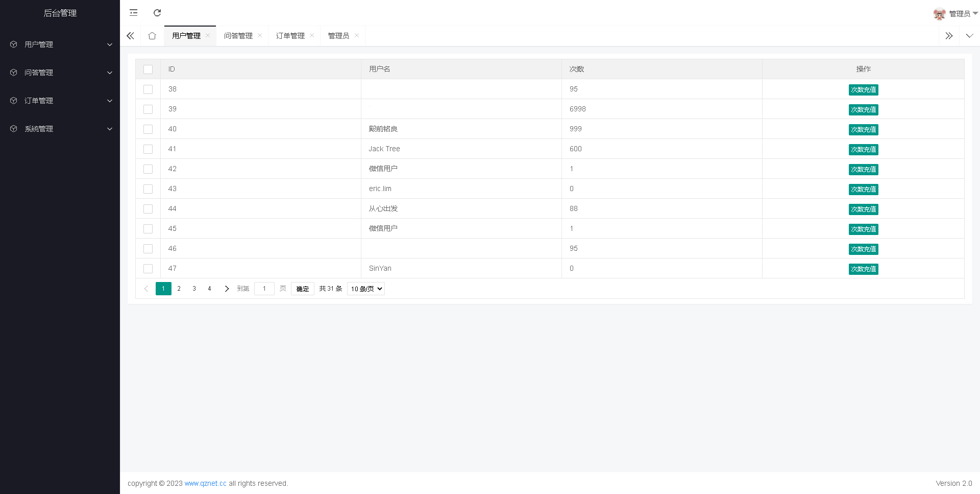980x494 pixels.
Task: Toggle the select-all checkbox in table header
Action: (x=148, y=69)
